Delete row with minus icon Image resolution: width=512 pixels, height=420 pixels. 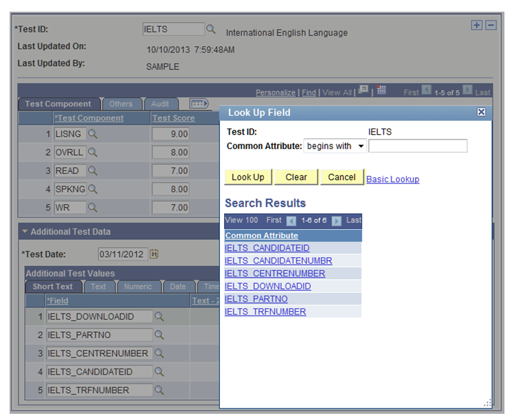[491, 25]
